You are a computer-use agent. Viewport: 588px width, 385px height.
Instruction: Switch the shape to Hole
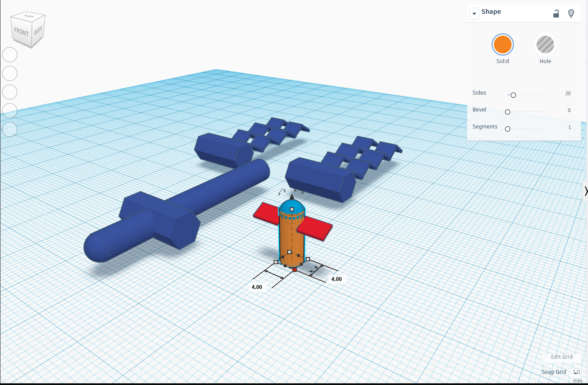(x=545, y=44)
